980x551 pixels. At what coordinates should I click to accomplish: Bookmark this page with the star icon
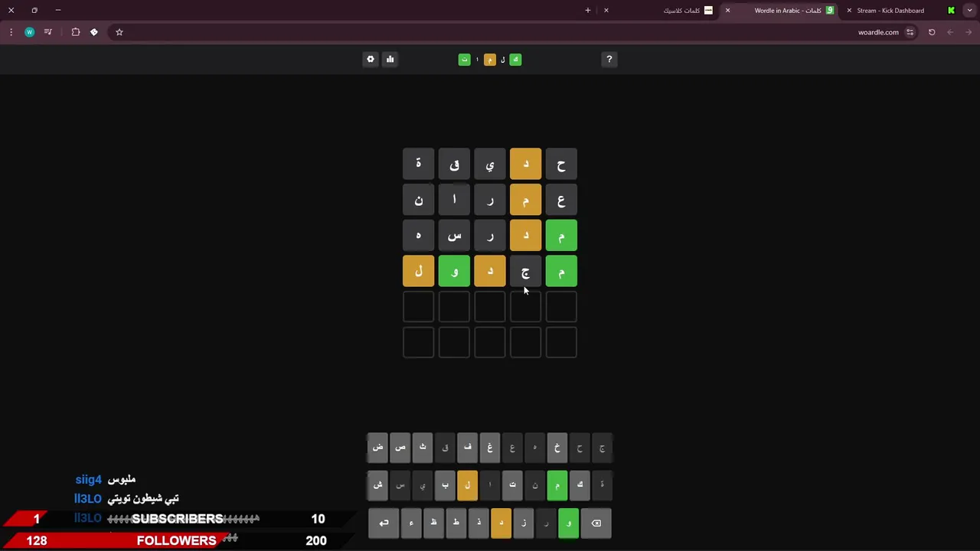119,32
